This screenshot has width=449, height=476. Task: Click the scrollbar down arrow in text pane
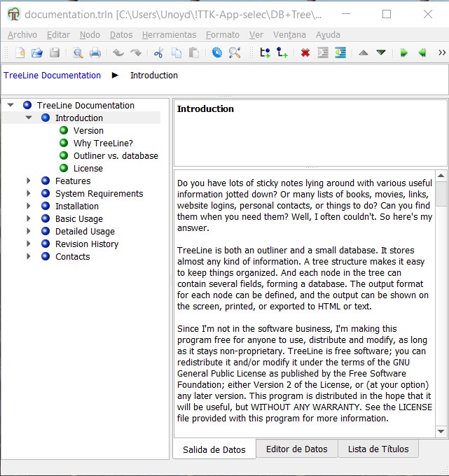[441, 432]
